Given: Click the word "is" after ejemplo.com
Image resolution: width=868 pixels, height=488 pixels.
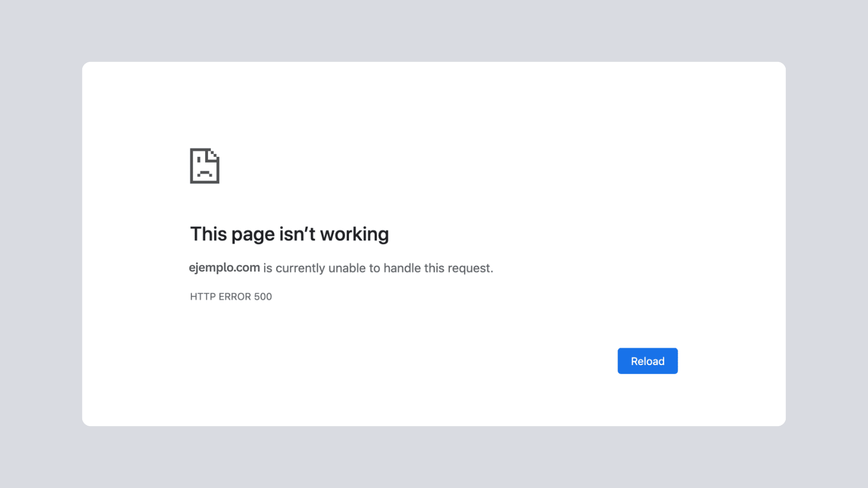Looking at the screenshot, I should (268, 268).
